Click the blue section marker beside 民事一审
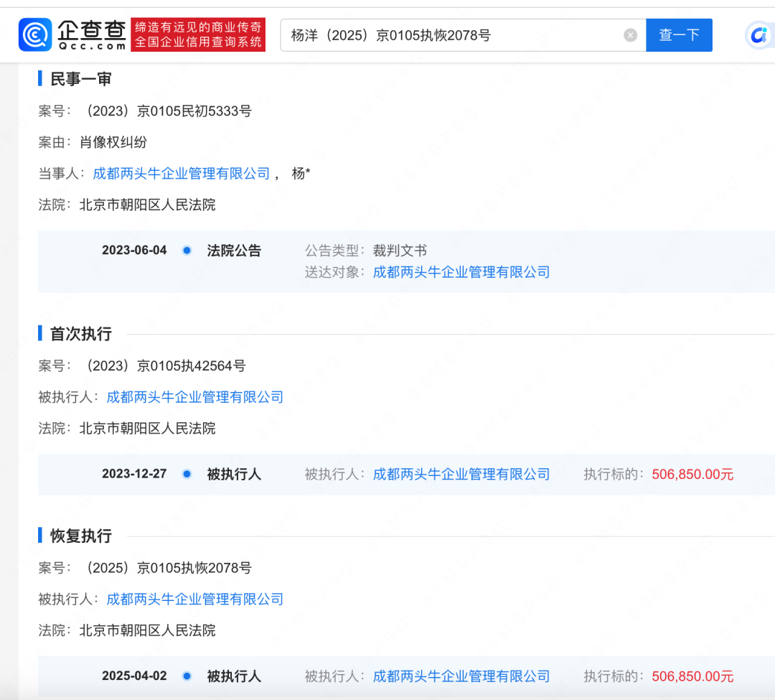775x700 pixels. [39, 78]
